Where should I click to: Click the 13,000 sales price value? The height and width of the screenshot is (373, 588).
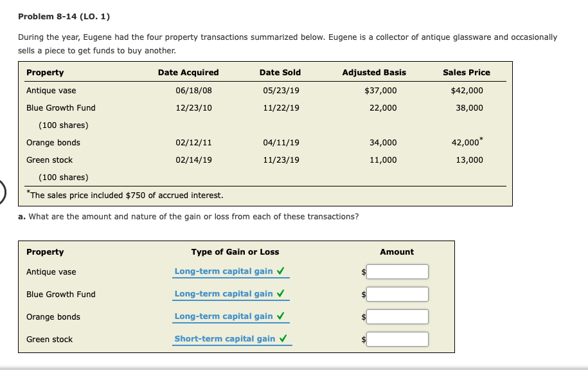click(x=470, y=160)
